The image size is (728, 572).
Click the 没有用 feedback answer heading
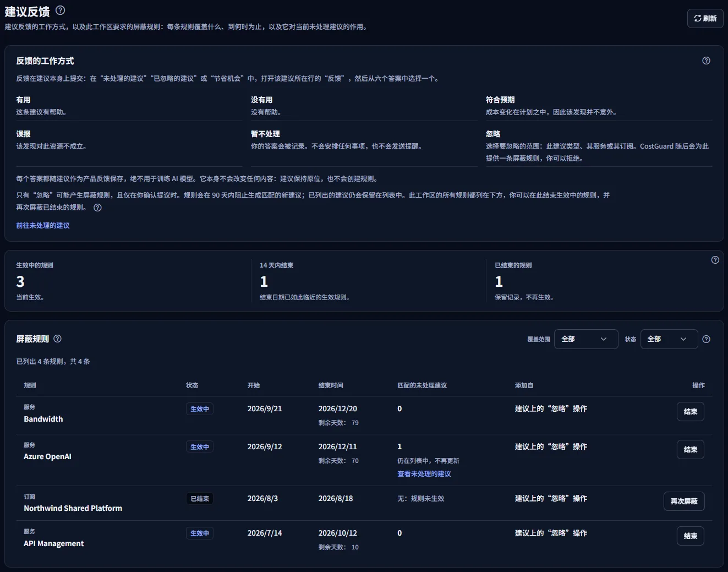tap(261, 100)
